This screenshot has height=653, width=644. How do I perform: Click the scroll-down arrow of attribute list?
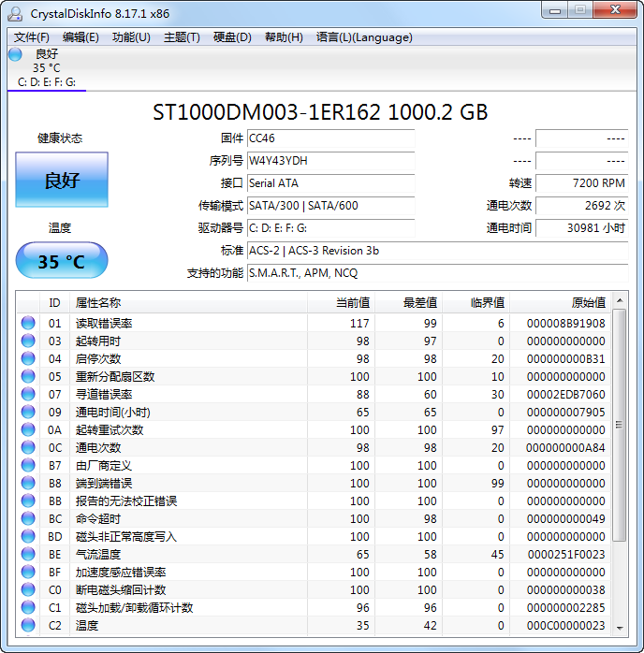point(620,628)
